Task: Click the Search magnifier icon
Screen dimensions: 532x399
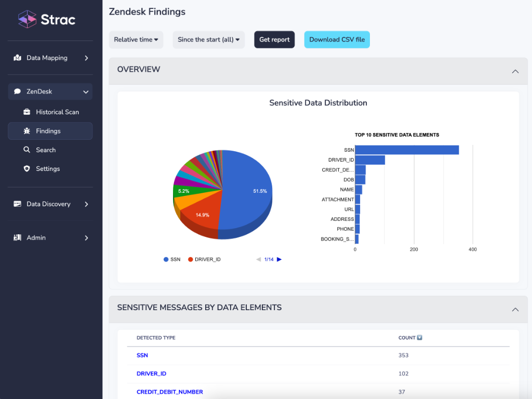Action: tap(27, 150)
